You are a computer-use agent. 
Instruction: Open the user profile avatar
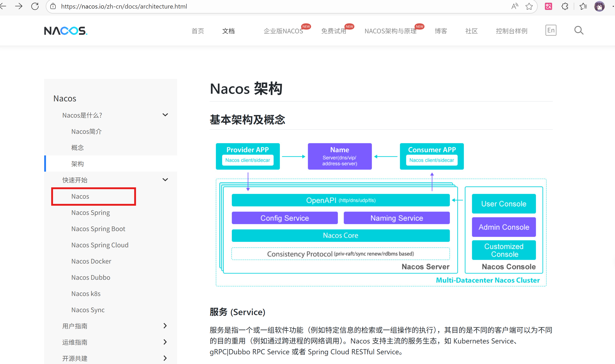[599, 6]
